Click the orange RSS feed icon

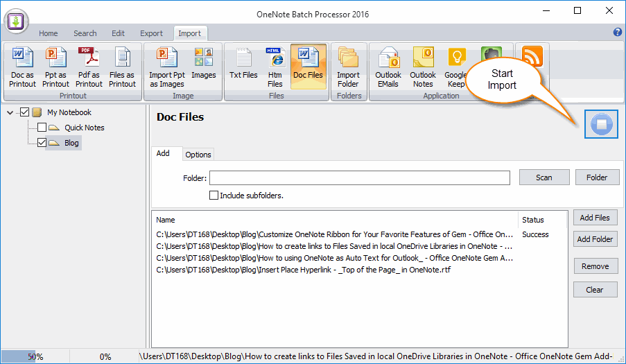532,57
